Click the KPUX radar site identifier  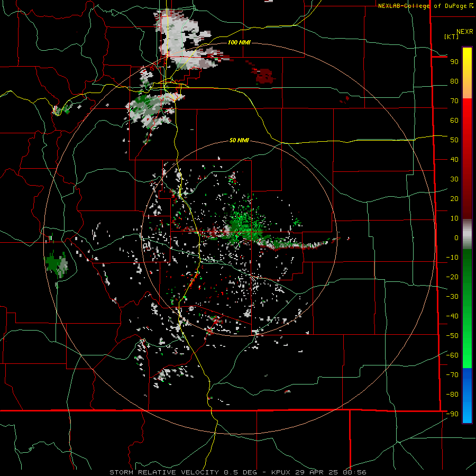coord(281,472)
